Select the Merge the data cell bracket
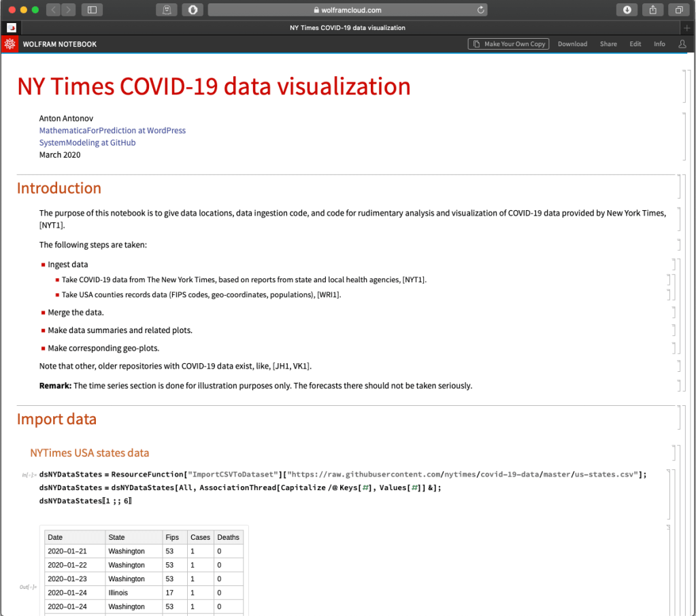Viewport: 696px width, 616px height. (674, 312)
